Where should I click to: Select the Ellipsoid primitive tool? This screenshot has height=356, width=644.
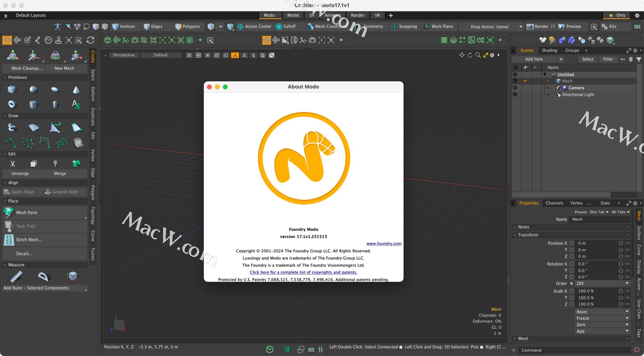(55, 90)
